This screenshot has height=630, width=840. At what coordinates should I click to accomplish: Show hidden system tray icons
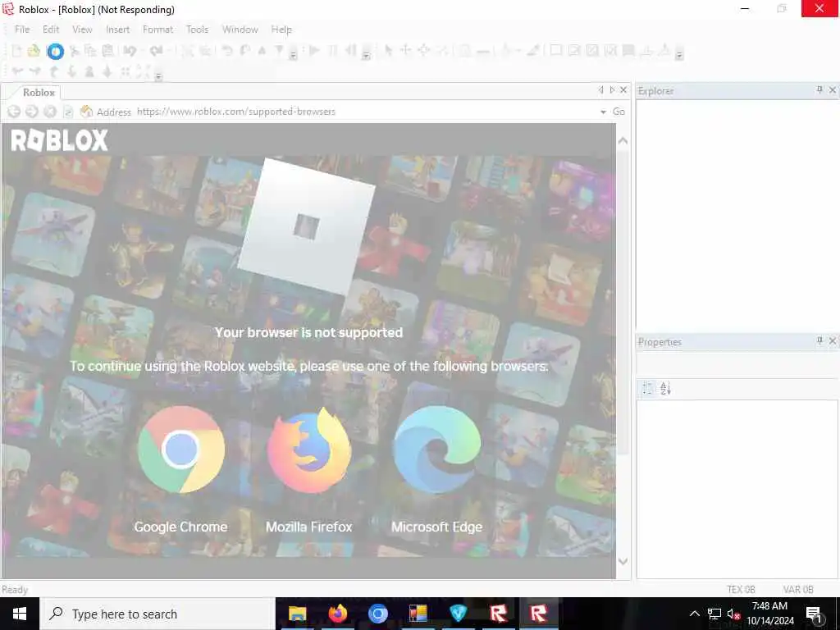[694, 614]
